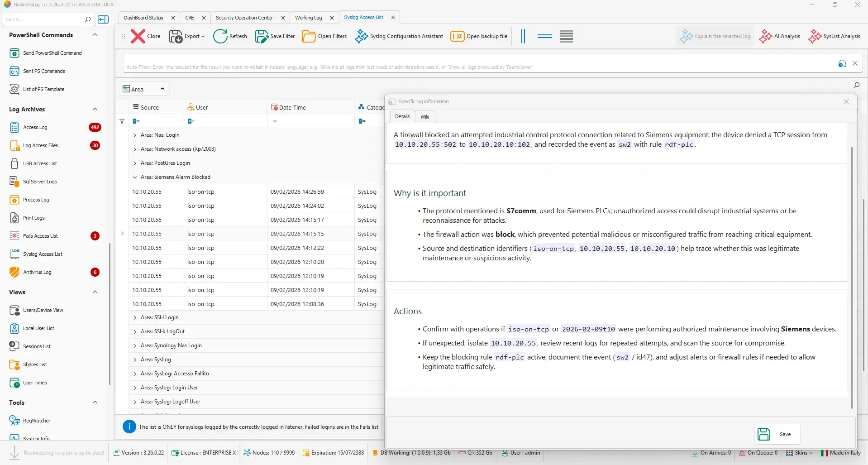
Task: Save the specific log information
Action: click(x=777, y=434)
